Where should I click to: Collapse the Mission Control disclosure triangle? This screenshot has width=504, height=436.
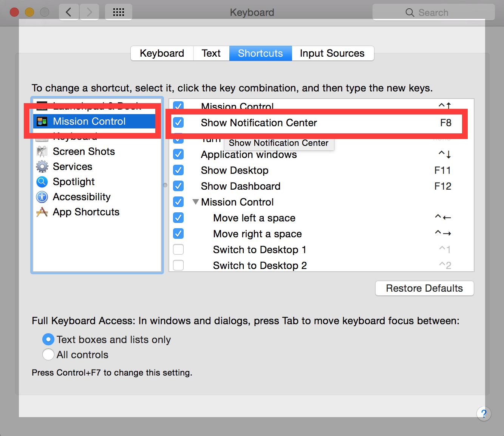tap(195, 201)
